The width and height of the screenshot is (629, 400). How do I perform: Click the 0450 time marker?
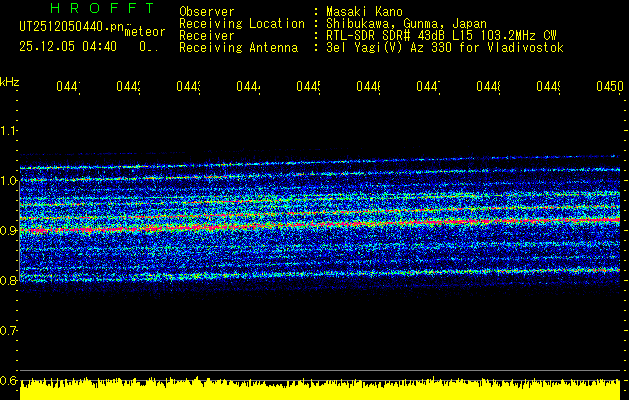point(608,88)
